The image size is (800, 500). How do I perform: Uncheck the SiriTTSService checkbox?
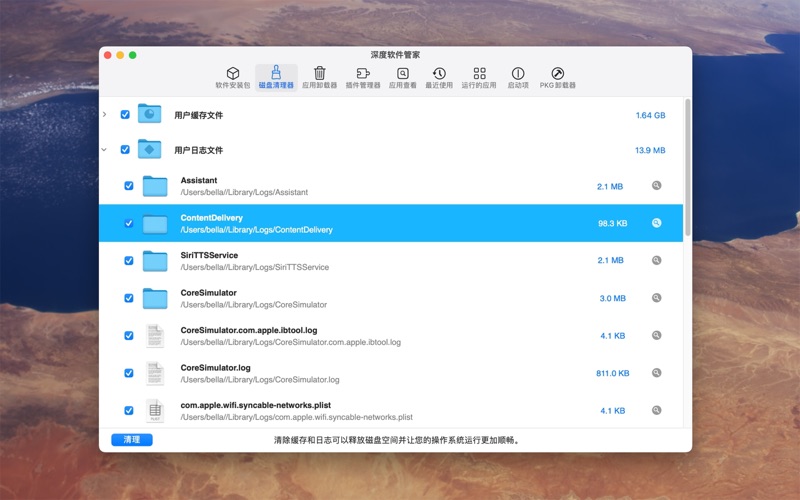click(129, 261)
